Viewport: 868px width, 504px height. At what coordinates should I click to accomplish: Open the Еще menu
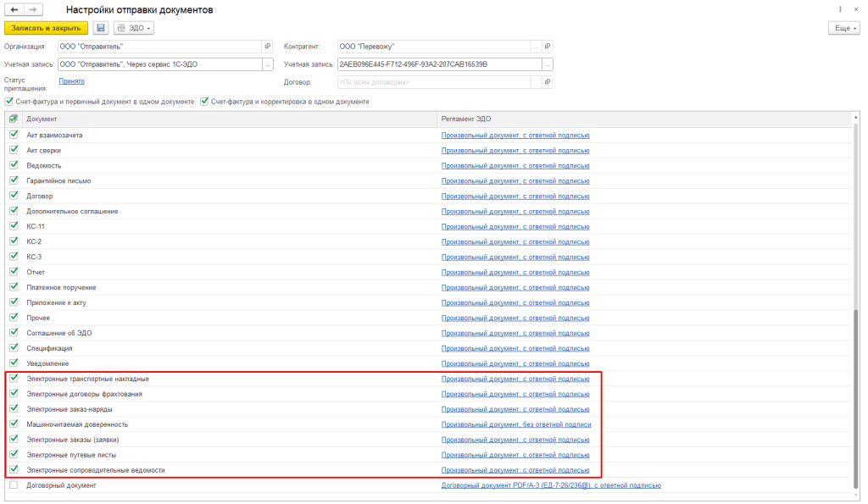coord(844,28)
